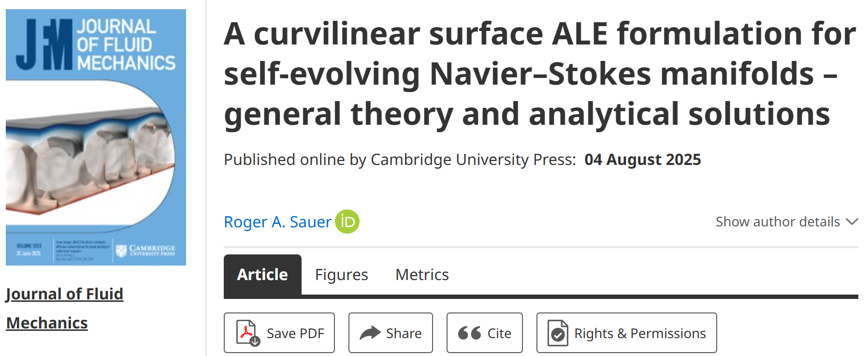Click the JFM logo on the journal cover

tap(44, 45)
